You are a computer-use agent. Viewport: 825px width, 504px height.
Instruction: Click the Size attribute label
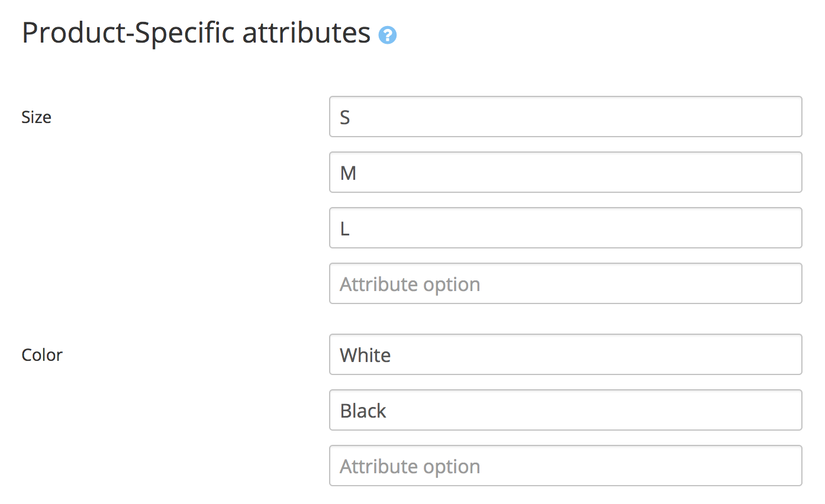36,117
